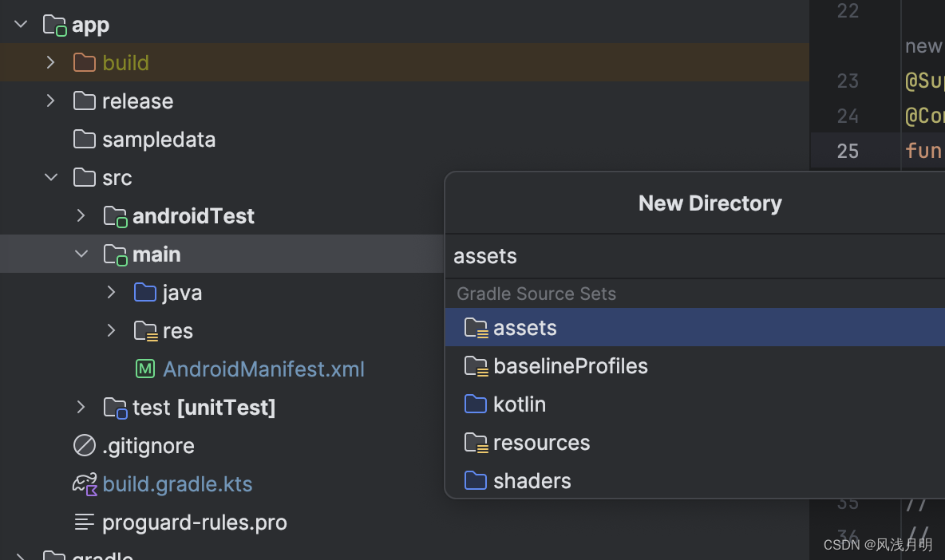This screenshot has height=560, width=945.
Task: Select the shaders directory suggestion
Action: pyautogui.click(x=532, y=481)
